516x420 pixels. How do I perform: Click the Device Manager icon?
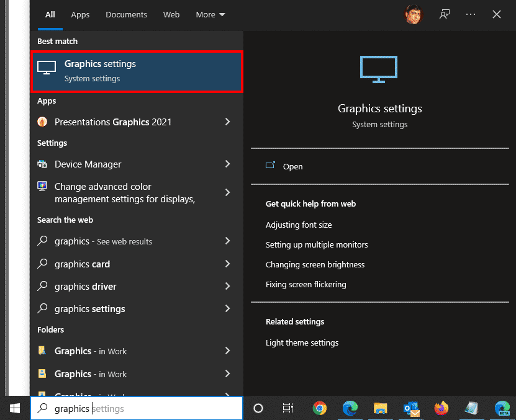pos(42,164)
